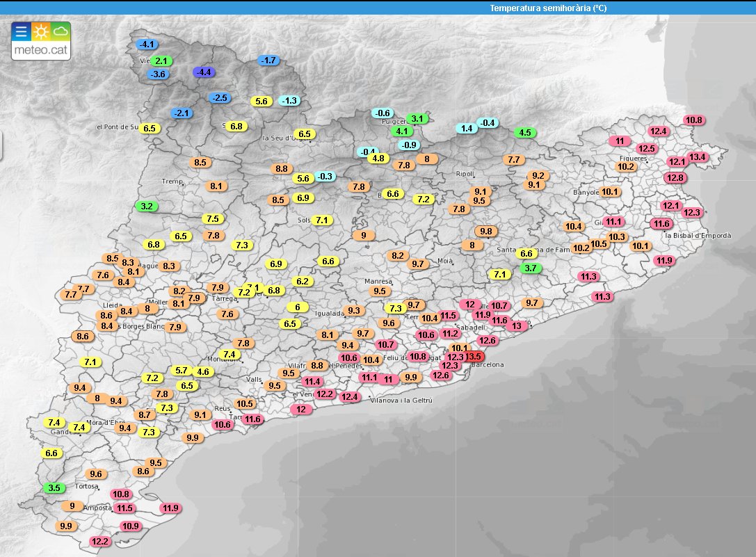Click the el Pont de Suert label

[x=118, y=127]
